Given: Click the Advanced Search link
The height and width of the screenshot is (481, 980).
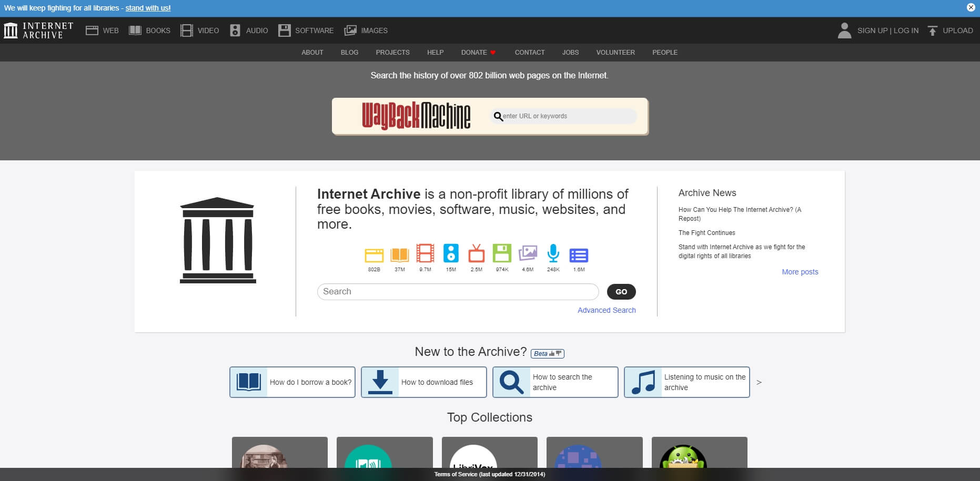Looking at the screenshot, I should click(x=607, y=310).
